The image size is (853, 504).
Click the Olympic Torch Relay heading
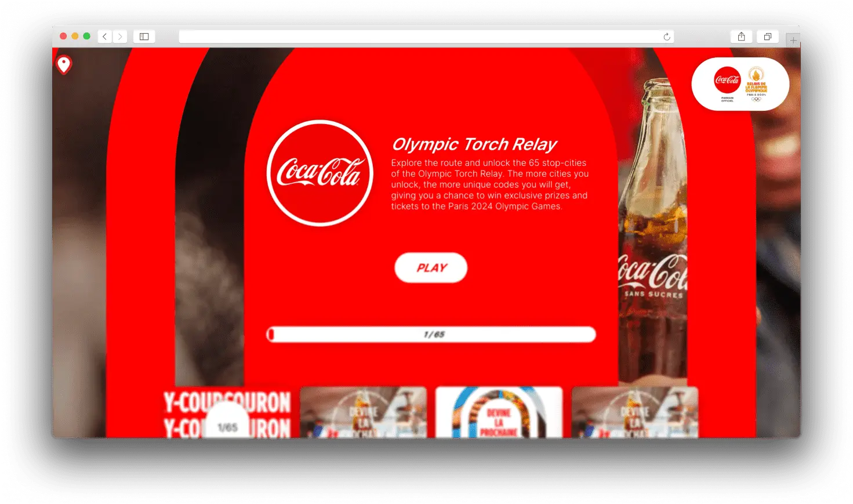coord(474,144)
